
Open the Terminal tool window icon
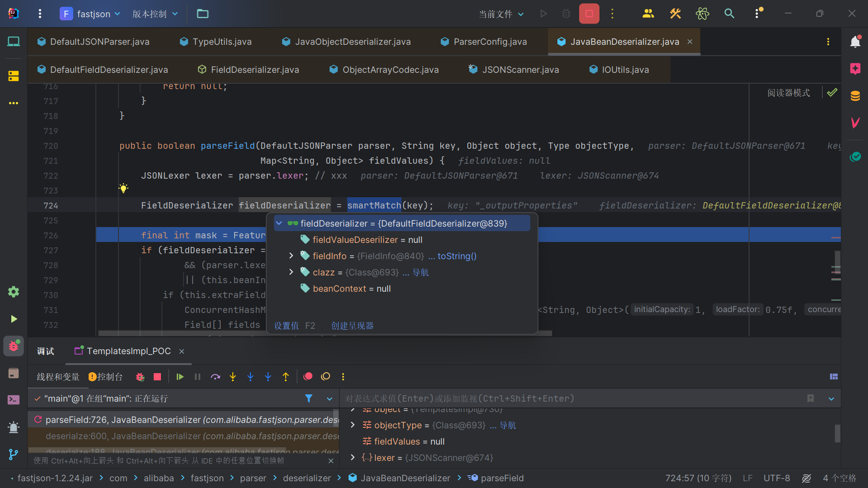click(14, 400)
